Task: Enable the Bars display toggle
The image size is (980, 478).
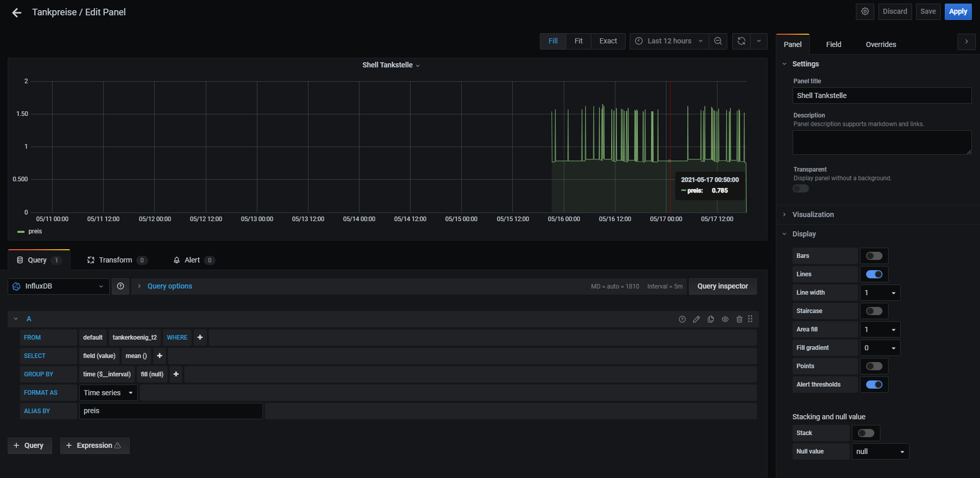Action: click(874, 256)
